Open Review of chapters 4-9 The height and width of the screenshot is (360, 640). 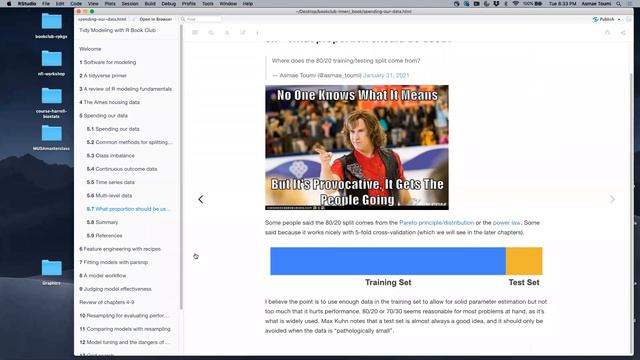(107, 302)
